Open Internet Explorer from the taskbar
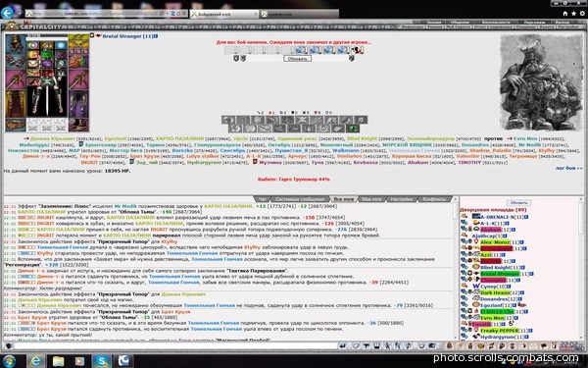 pyautogui.click(x=36, y=361)
